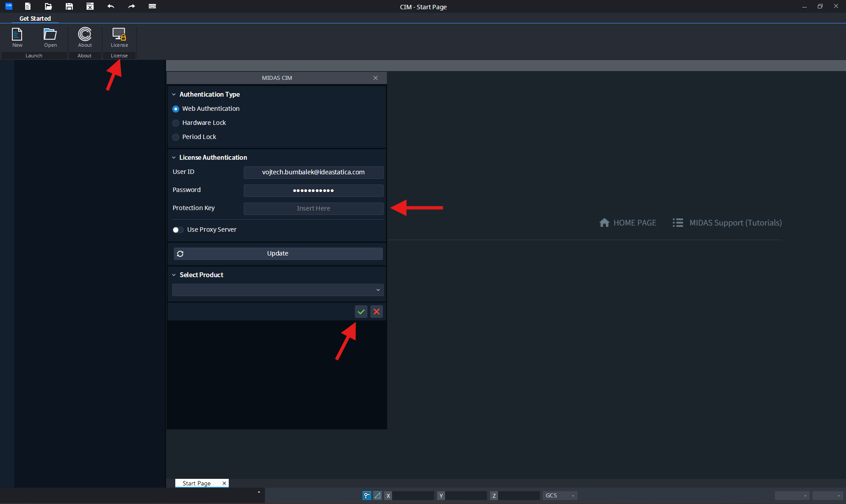This screenshot has height=504, width=846.
Task: Enable the Use Proxy Server toggle
Action: coord(178,230)
